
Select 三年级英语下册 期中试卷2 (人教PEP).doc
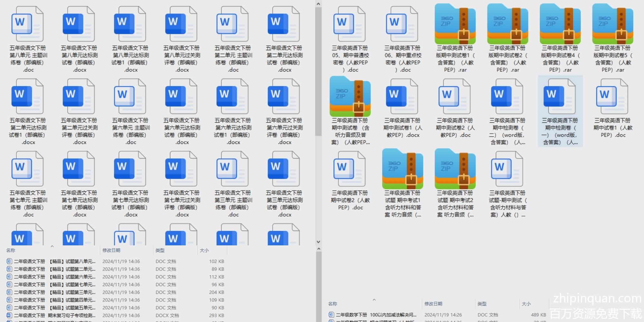tap(350, 169)
